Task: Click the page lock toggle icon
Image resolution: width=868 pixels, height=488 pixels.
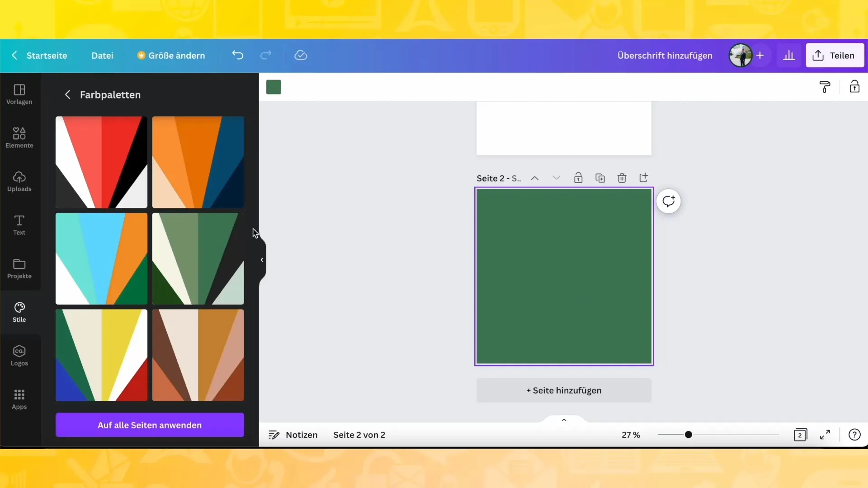Action: click(x=578, y=178)
